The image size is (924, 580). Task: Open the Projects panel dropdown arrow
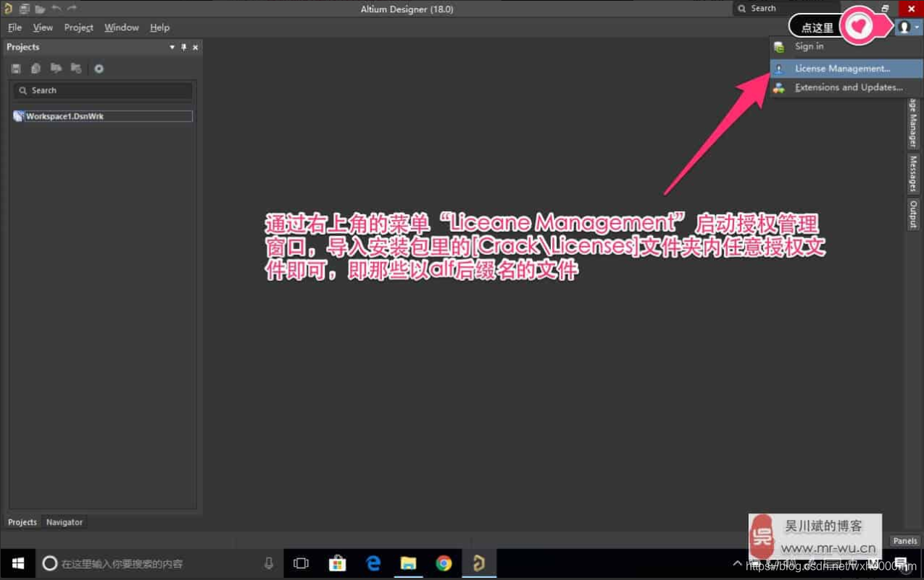[172, 47]
